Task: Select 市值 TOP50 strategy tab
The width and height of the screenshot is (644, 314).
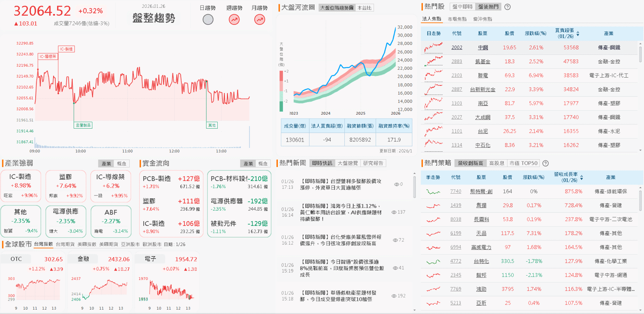Action: (523, 163)
